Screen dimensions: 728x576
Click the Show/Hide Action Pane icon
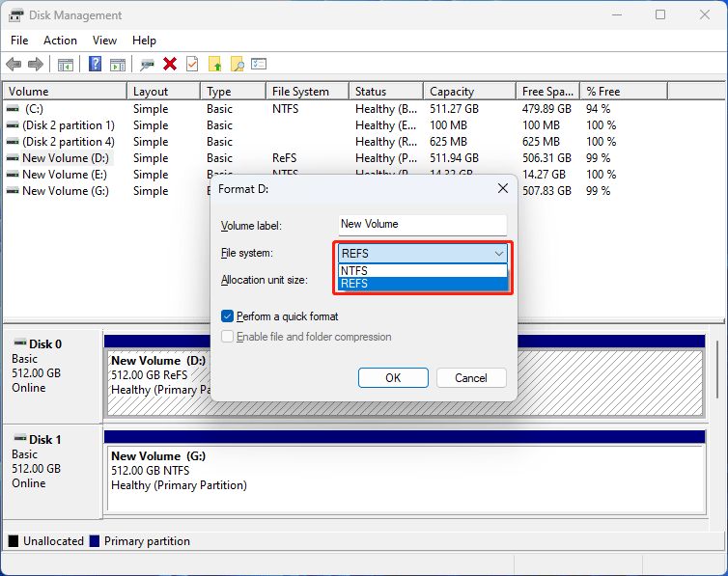click(118, 65)
